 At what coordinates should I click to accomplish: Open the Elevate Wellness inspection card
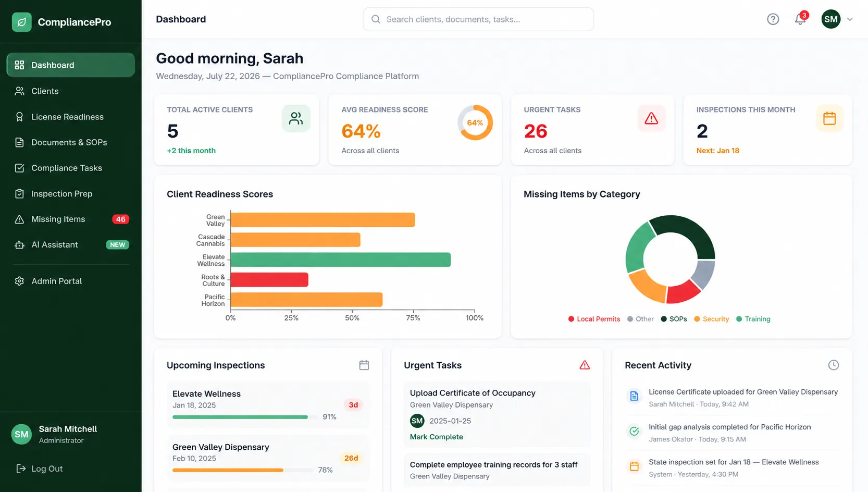(x=268, y=405)
